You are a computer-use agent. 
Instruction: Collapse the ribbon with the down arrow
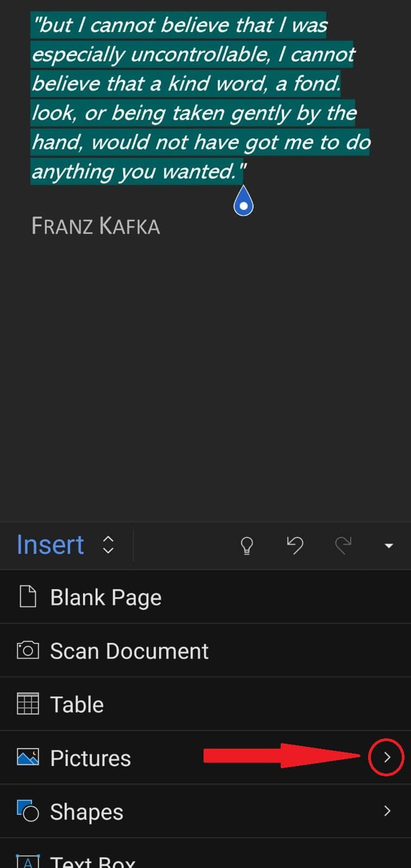(x=389, y=545)
